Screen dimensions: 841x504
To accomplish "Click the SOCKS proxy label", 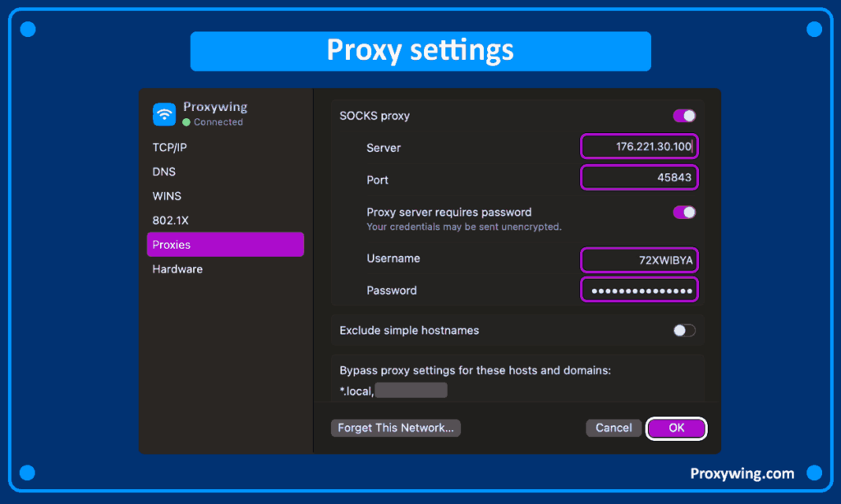I will pyautogui.click(x=375, y=116).
